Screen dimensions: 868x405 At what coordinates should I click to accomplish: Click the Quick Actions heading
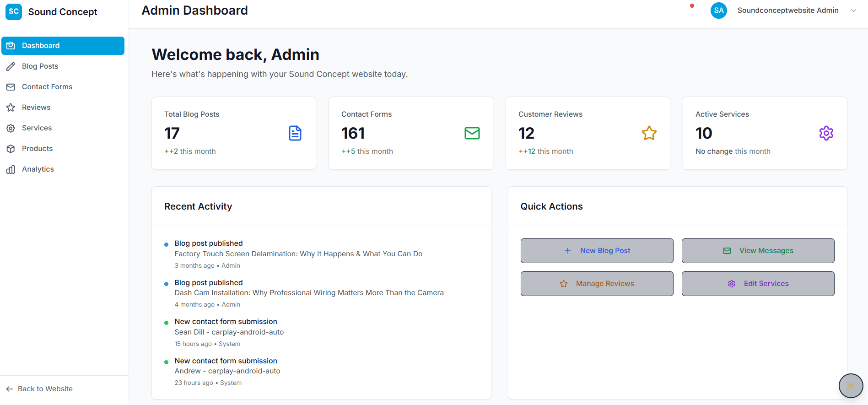point(551,206)
